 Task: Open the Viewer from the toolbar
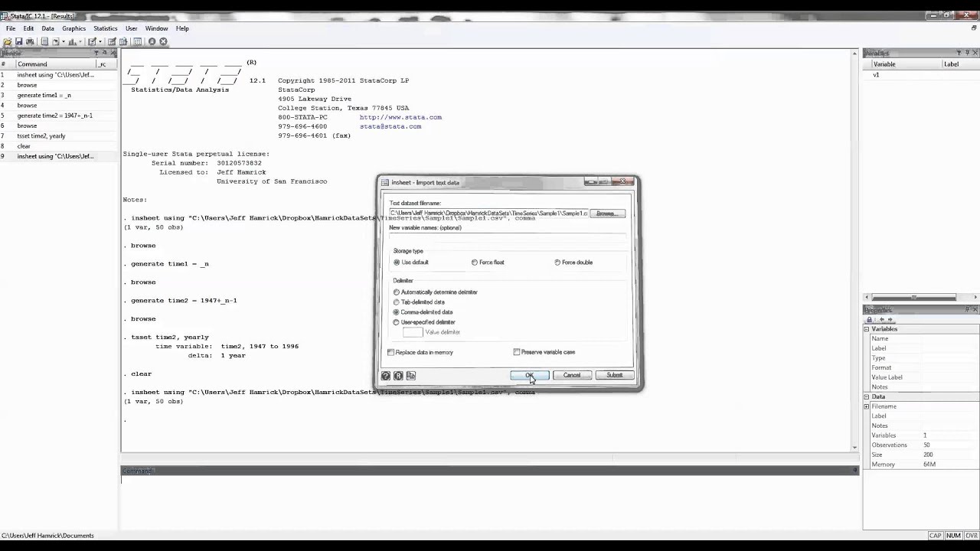pos(55,41)
